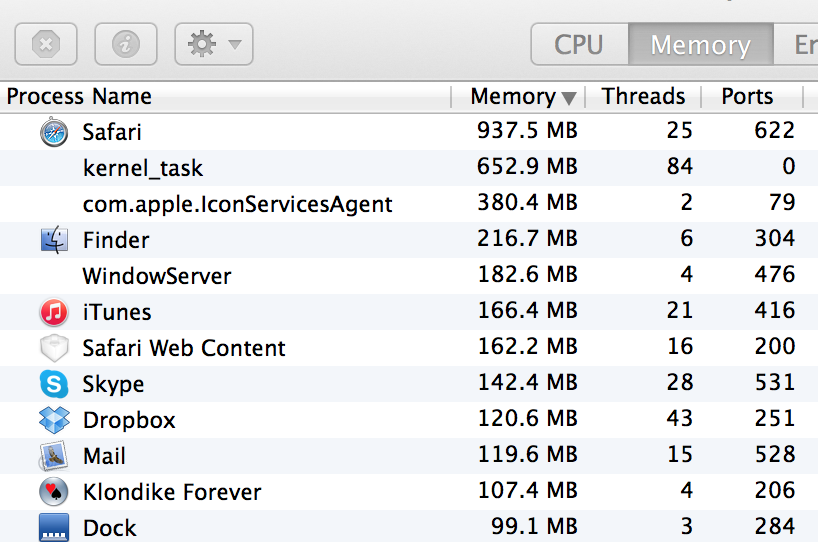The image size is (818, 542).
Task: Click the Dropbox box icon
Action: pos(54,420)
